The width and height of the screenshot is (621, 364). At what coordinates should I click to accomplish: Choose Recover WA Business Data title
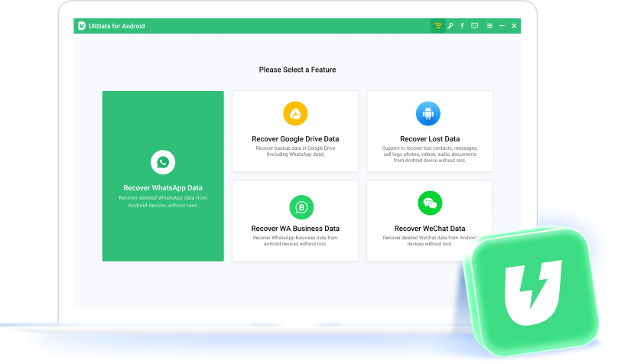pyautogui.click(x=295, y=229)
